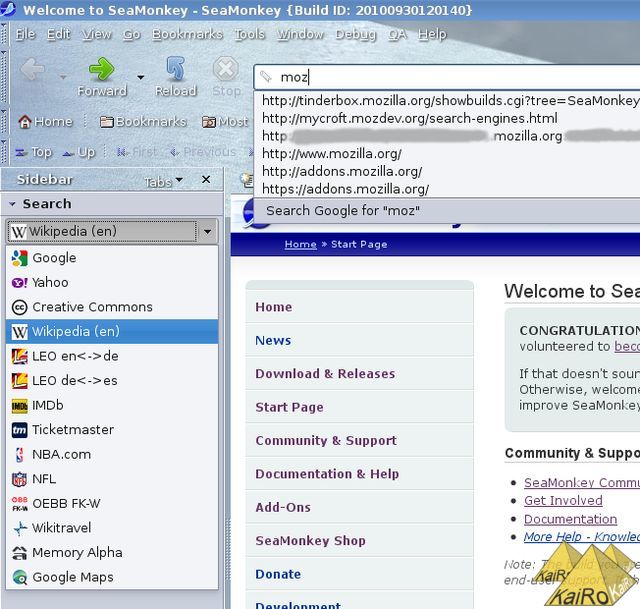Open the sidebar Tabs dropdown
This screenshot has width=640, height=609.
tap(164, 182)
